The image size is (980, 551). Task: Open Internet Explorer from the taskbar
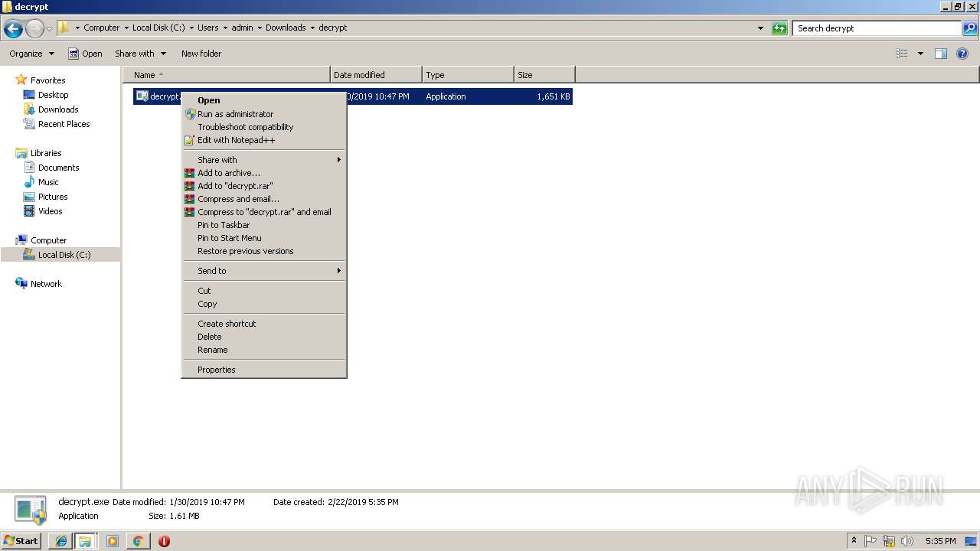tap(61, 541)
